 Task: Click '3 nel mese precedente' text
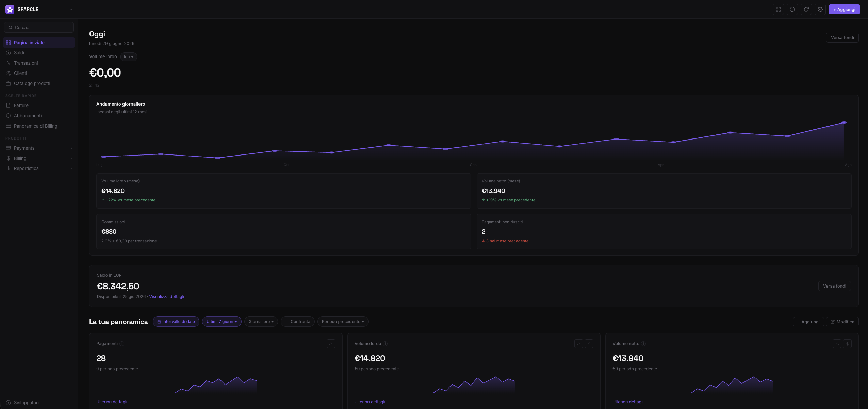click(507, 241)
